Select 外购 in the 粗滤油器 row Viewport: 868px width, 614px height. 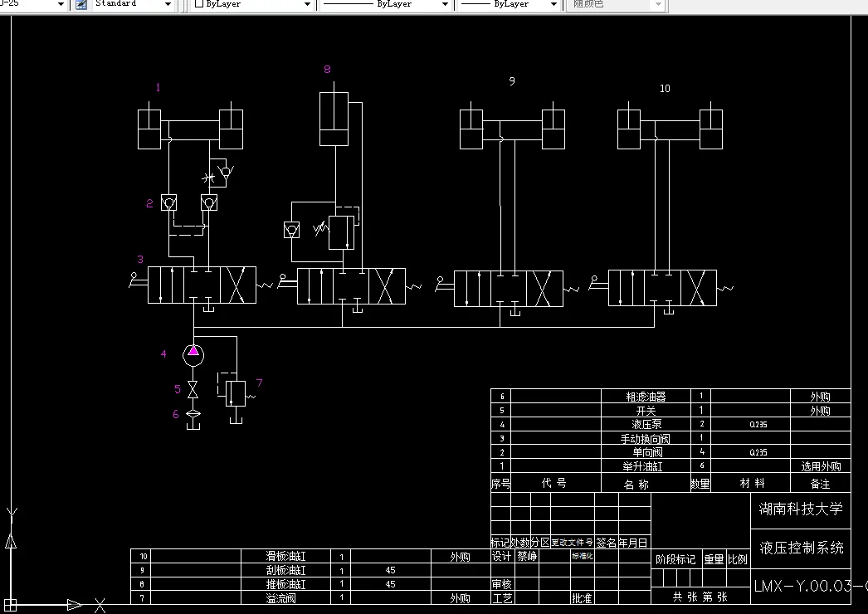point(821,397)
